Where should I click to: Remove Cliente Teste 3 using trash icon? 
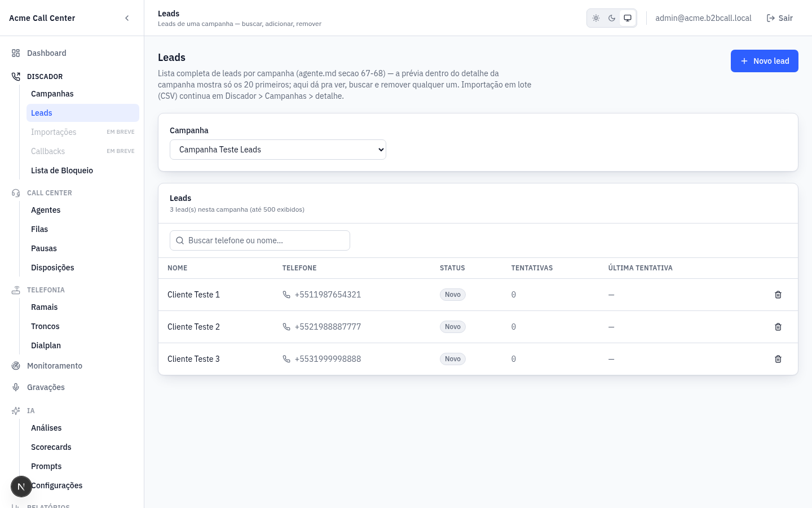778,359
